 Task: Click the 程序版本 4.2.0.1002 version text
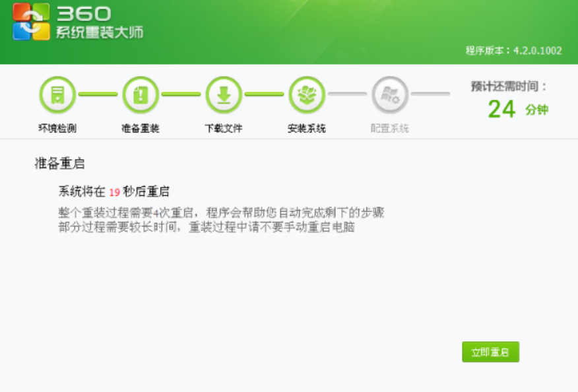pyautogui.click(x=513, y=51)
